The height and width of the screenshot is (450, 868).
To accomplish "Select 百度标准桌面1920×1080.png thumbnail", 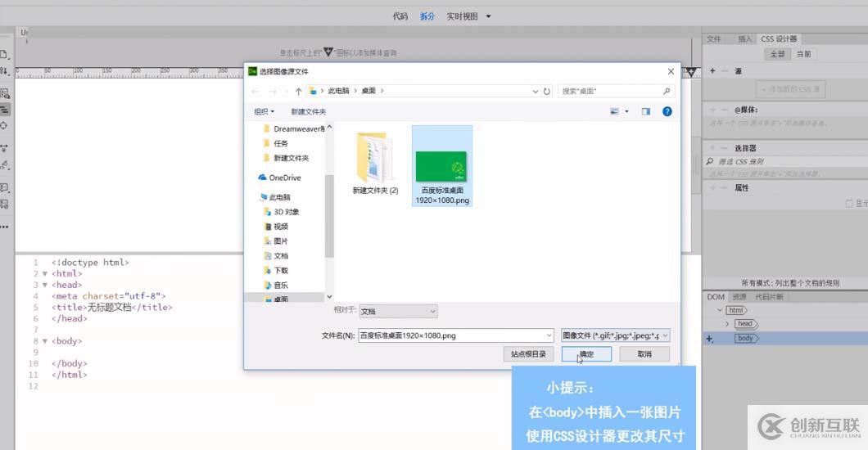I will [x=441, y=166].
